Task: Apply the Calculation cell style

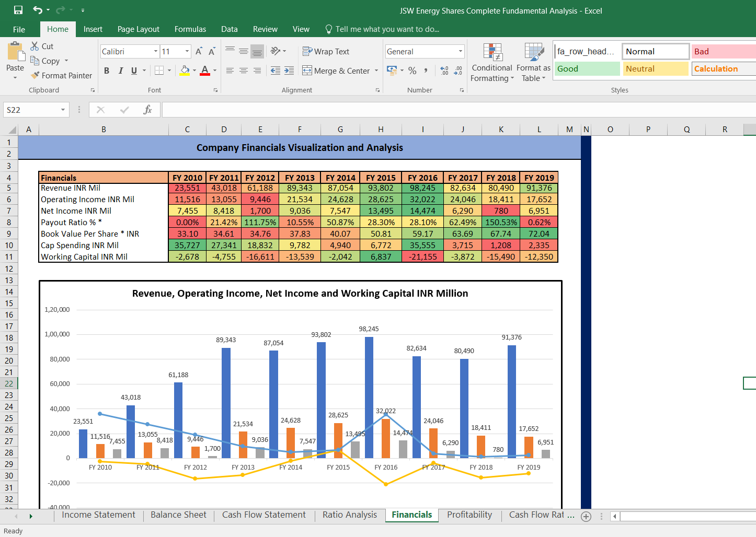Action: (x=724, y=68)
